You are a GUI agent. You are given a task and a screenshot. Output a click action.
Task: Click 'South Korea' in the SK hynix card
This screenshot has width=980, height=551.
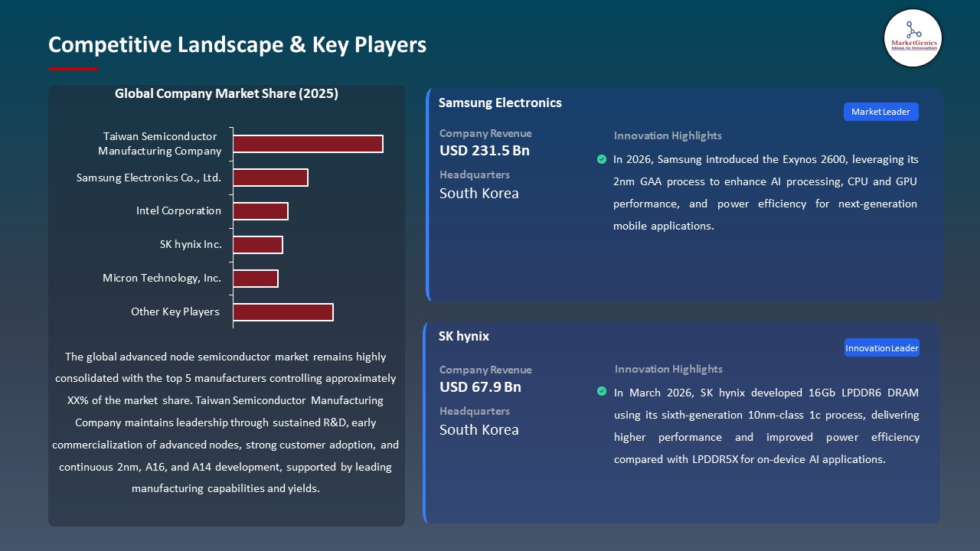point(479,429)
